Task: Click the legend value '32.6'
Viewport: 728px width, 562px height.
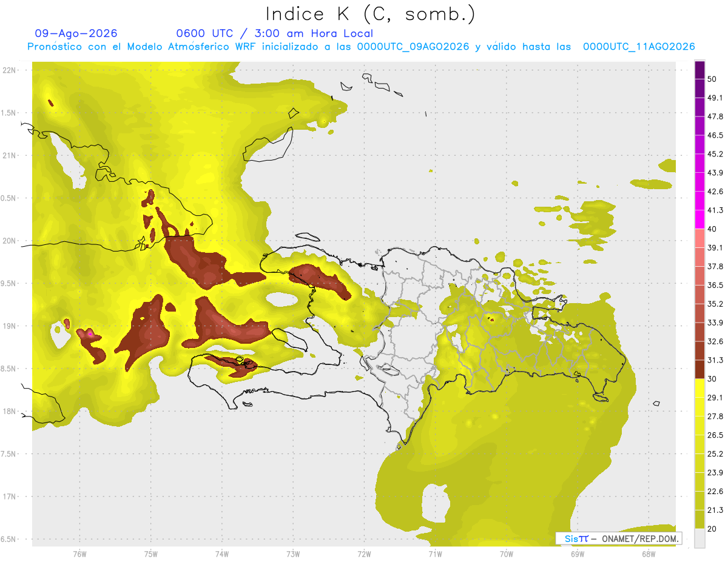Action: (x=715, y=341)
